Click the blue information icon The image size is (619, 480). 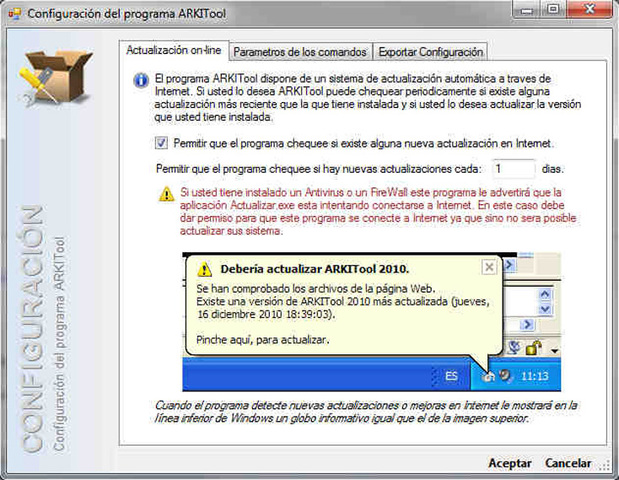click(x=141, y=81)
